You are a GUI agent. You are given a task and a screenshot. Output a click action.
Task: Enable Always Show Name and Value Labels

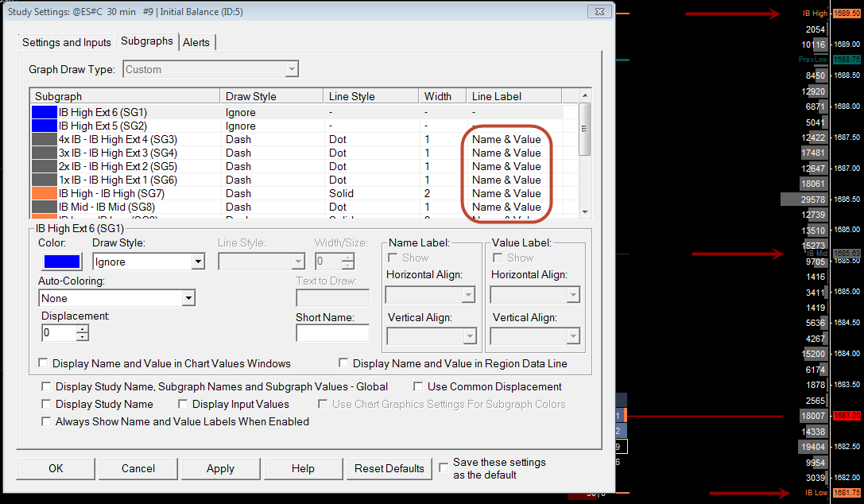pyautogui.click(x=46, y=422)
